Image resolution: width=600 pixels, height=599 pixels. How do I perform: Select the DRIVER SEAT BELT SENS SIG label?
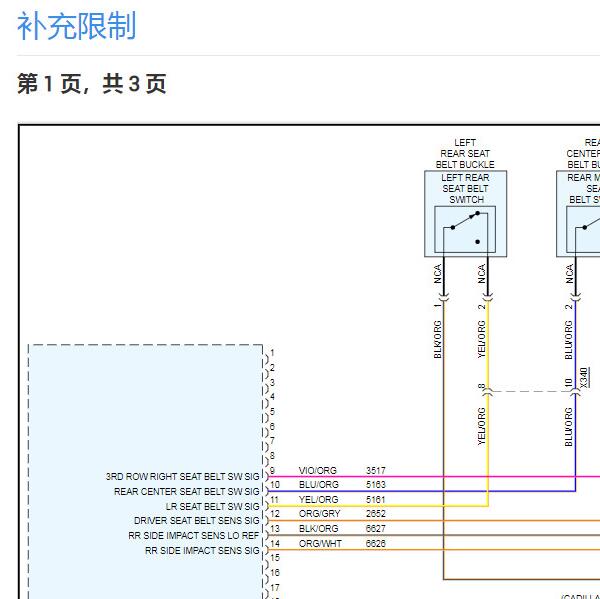[197, 521]
